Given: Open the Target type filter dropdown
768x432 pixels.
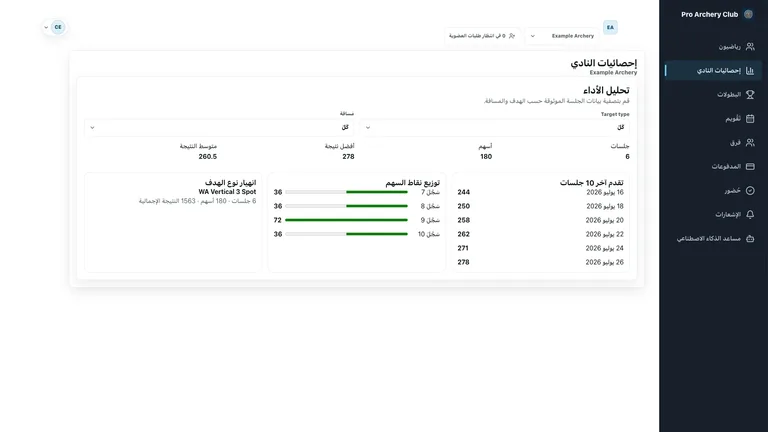Looking at the screenshot, I should [x=494, y=127].
